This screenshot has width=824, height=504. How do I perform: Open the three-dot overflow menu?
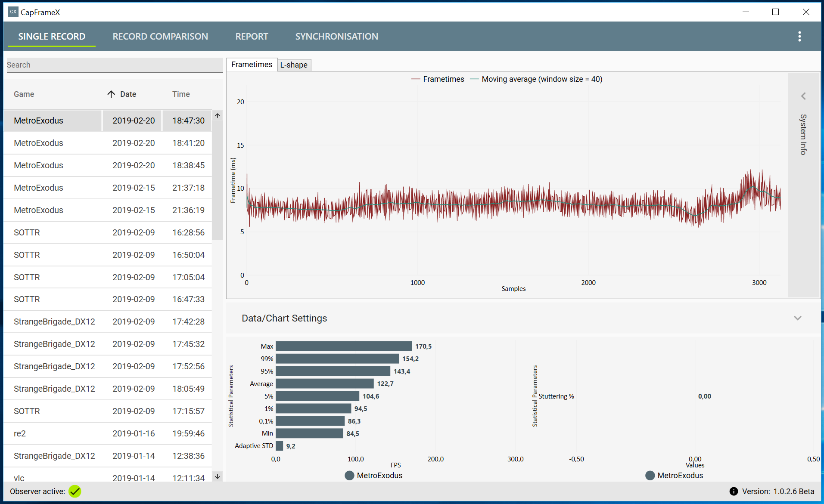(x=799, y=37)
